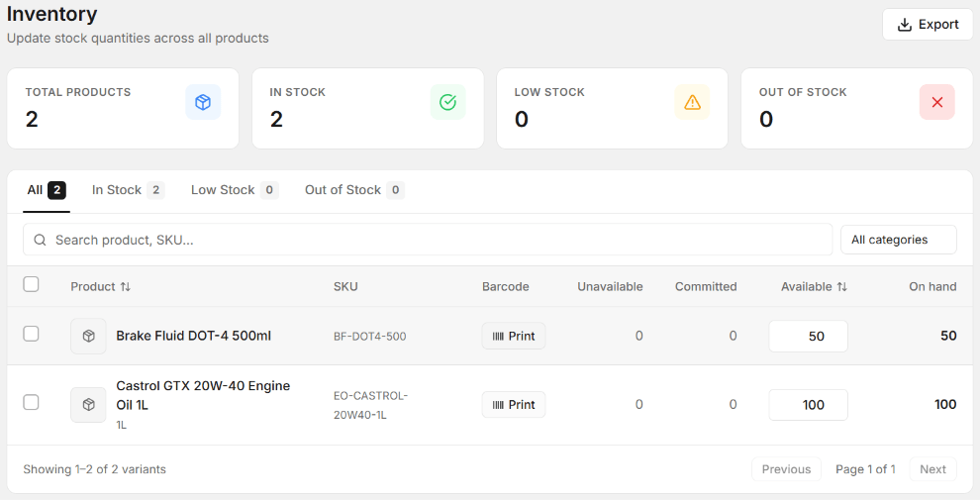Click product name Brake Fluid DOT-4 500ml
Image resolution: width=980 pixels, height=500 pixels.
[194, 336]
